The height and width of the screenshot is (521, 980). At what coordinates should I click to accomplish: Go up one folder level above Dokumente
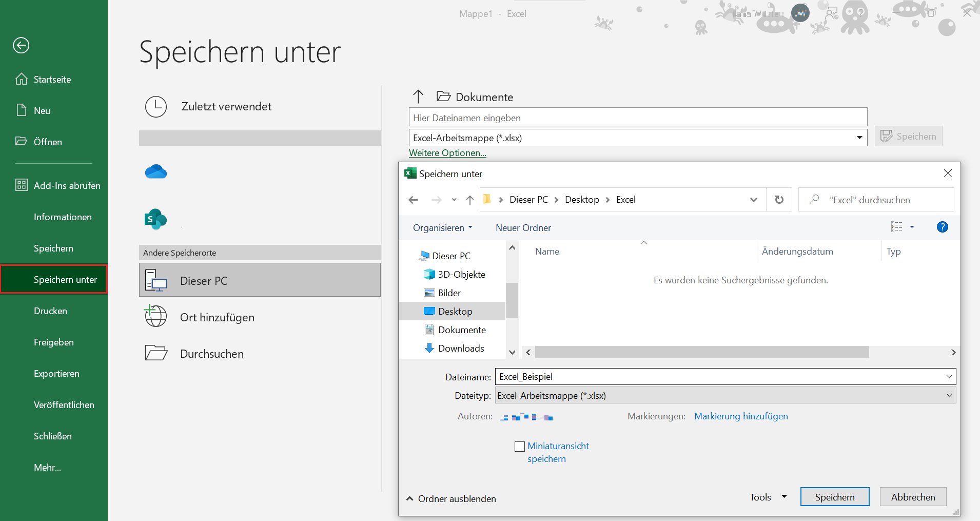(418, 97)
